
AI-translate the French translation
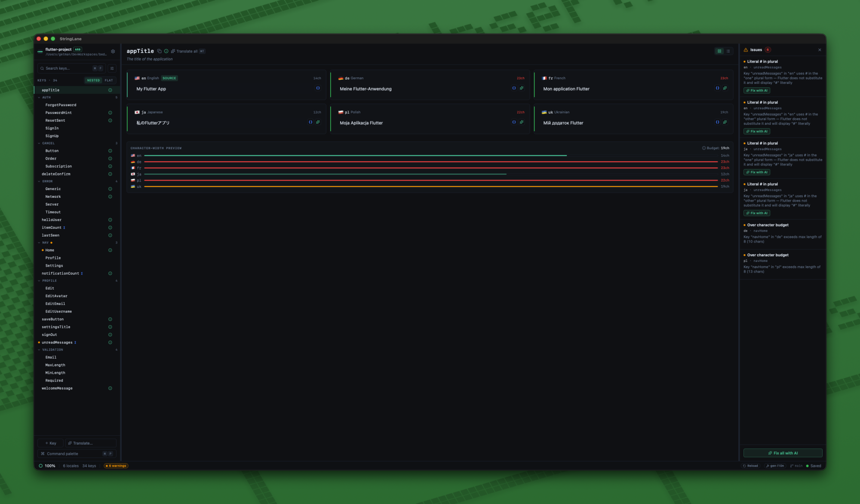point(725,88)
